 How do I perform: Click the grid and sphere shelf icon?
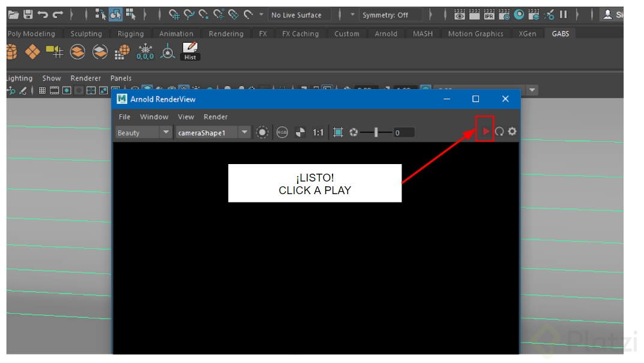(122, 52)
